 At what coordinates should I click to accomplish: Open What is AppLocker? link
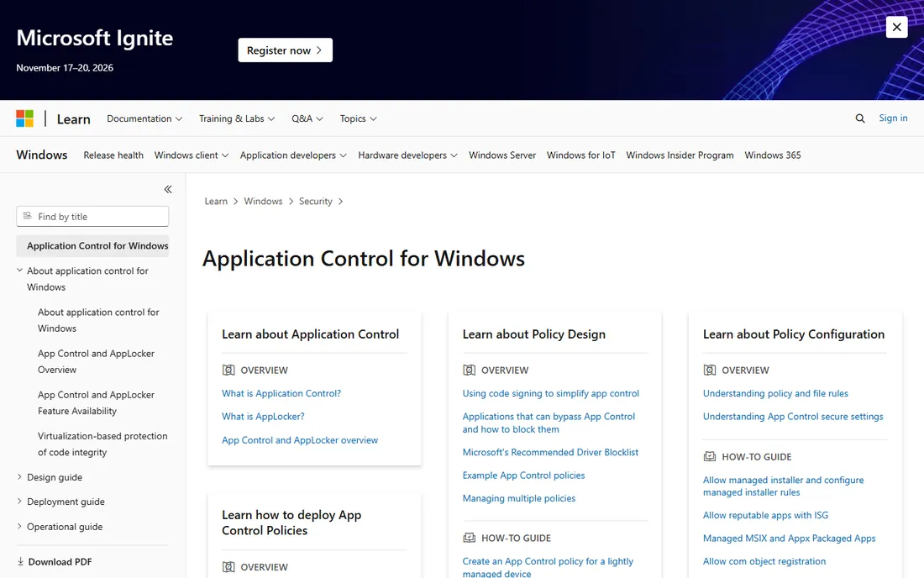pos(263,416)
